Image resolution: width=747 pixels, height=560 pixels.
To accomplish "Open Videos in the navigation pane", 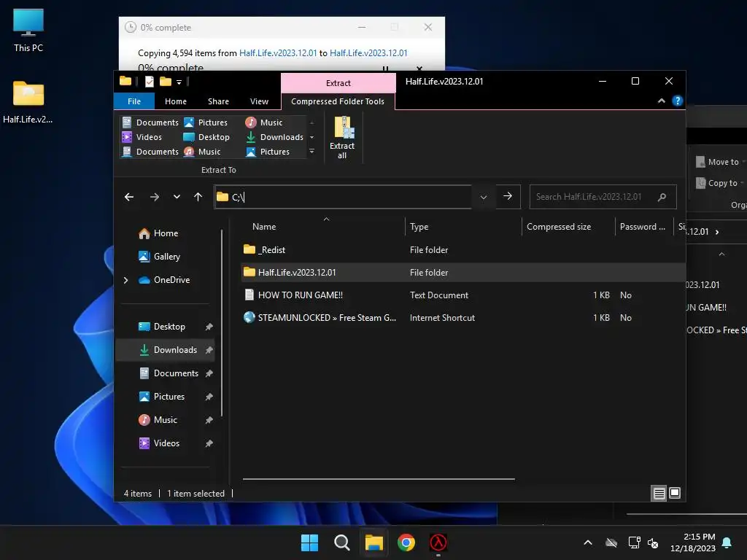I will [159, 443].
